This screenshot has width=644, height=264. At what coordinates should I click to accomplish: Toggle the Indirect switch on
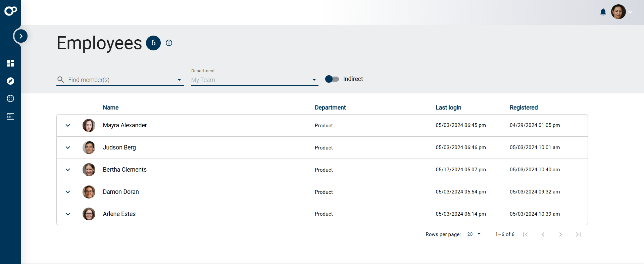click(332, 79)
